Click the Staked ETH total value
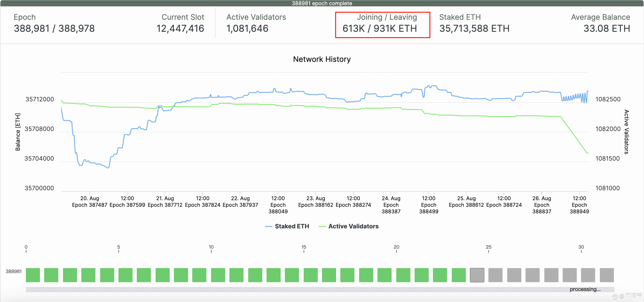This screenshot has height=302, width=644. click(474, 28)
